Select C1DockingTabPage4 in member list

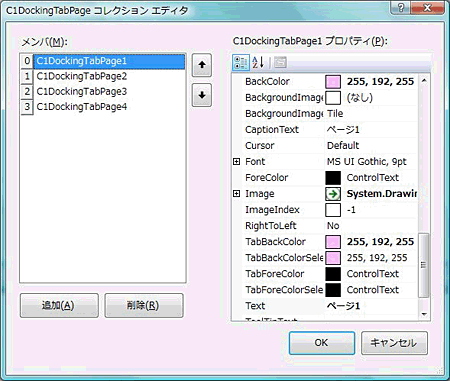pyautogui.click(x=109, y=107)
